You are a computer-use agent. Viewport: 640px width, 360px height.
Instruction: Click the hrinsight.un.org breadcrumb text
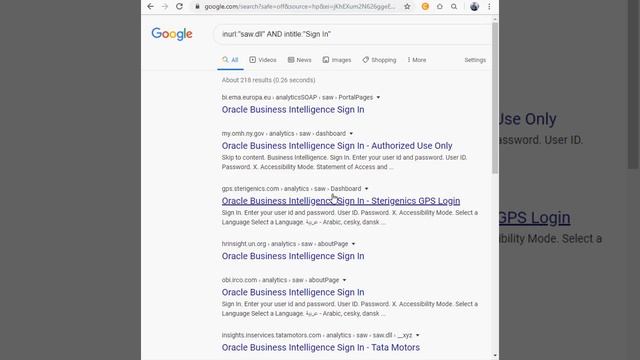pos(285,244)
